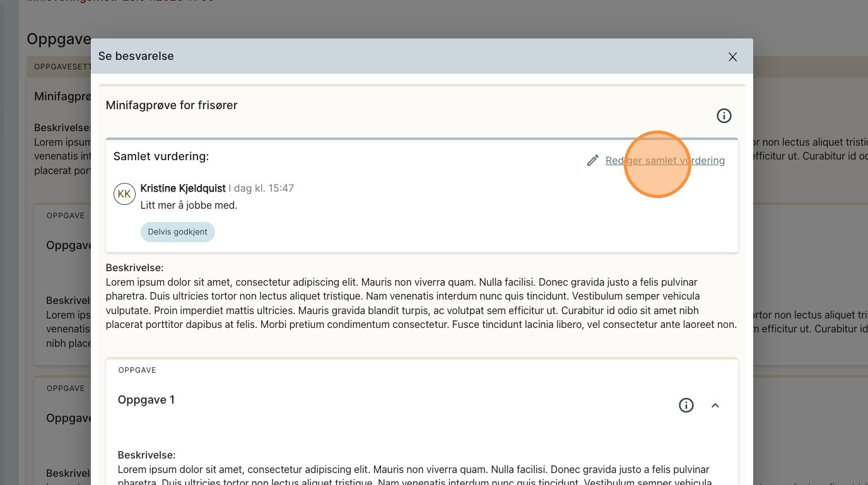
Task: Click the Minifagprøve for frisører heading
Action: (172, 105)
